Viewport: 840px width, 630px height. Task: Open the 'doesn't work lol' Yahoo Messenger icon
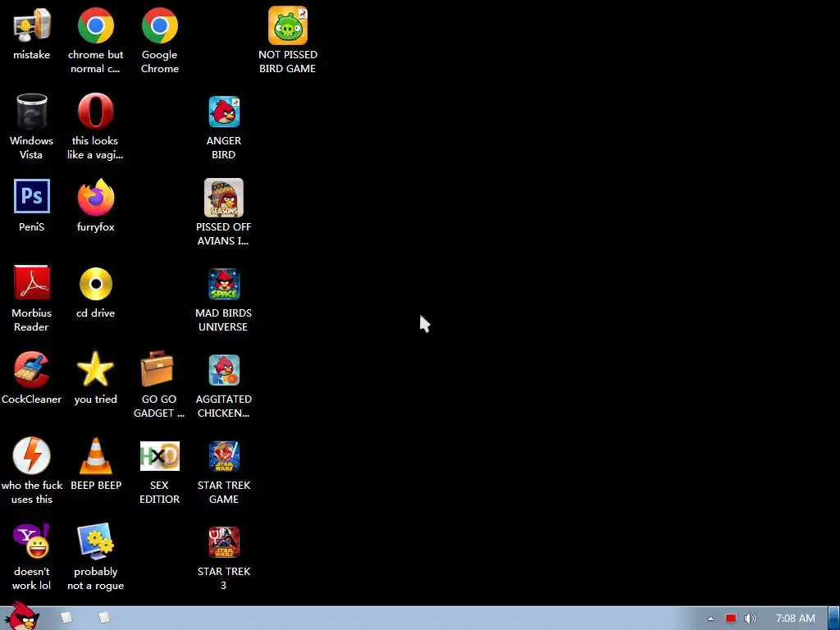(x=32, y=541)
